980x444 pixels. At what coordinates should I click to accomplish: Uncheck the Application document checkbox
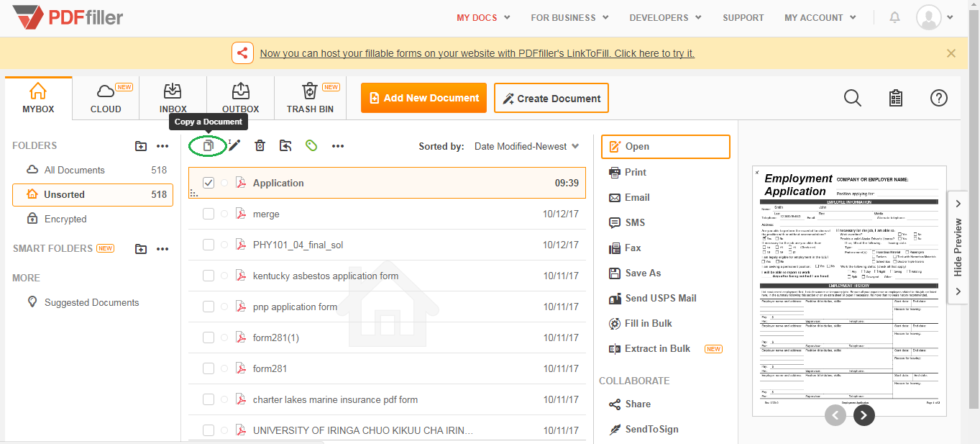tap(209, 183)
